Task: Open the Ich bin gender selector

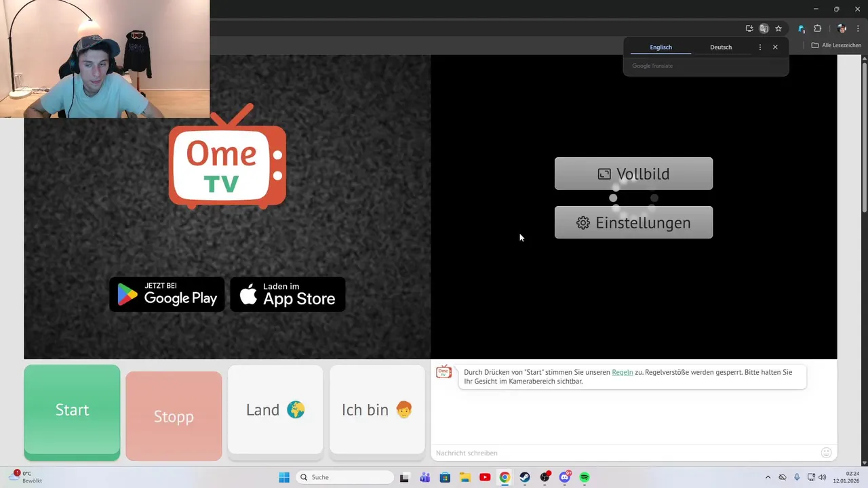Action: [x=377, y=410]
